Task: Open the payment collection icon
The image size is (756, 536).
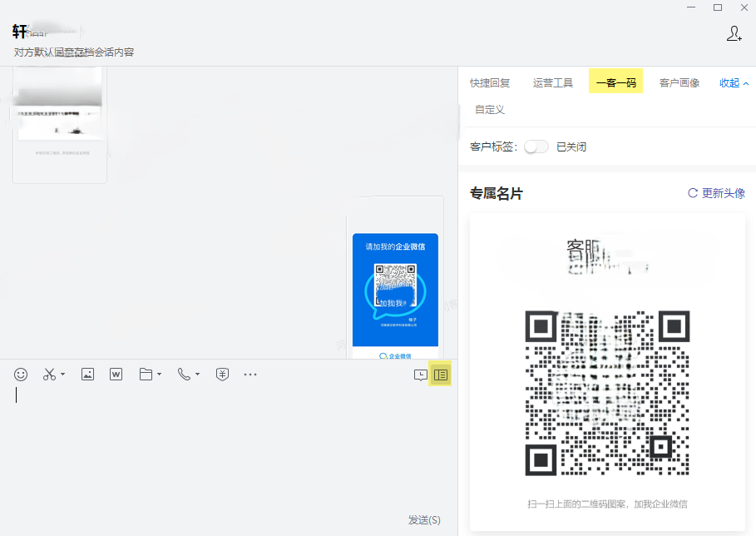Action: (222, 375)
